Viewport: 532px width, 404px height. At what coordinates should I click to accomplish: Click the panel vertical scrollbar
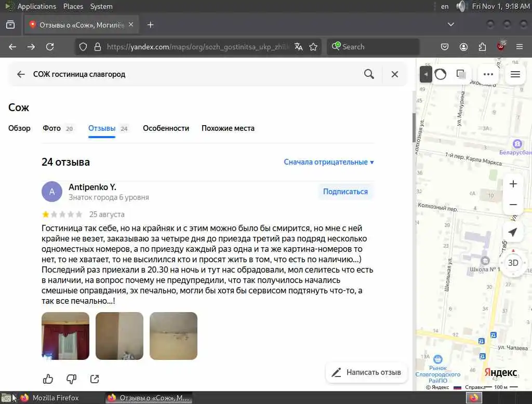[x=414, y=127]
